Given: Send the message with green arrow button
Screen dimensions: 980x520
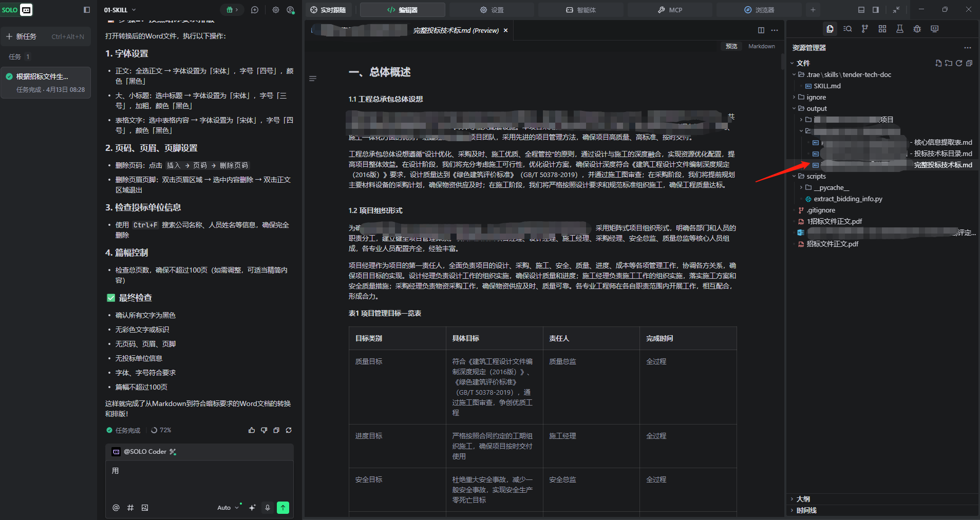Looking at the screenshot, I should point(283,508).
